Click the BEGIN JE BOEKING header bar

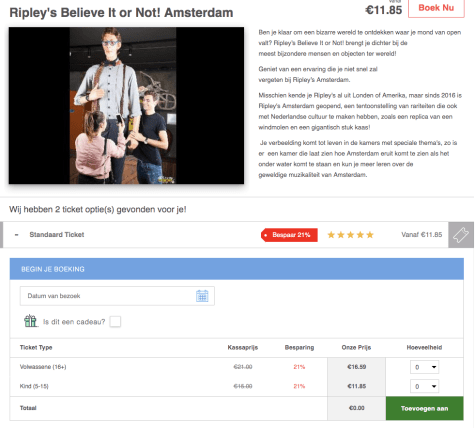point(237,269)
